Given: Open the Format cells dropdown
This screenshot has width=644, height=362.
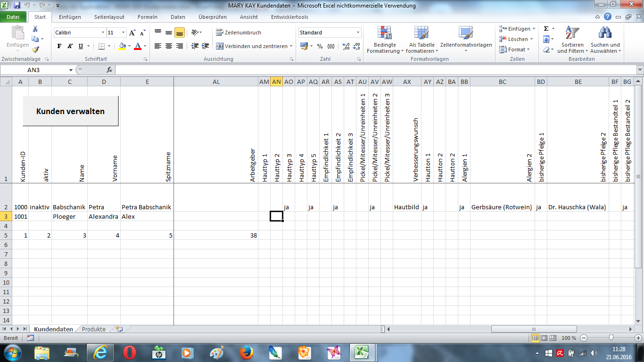Looking at the screenshot, I should coord(515,49).
